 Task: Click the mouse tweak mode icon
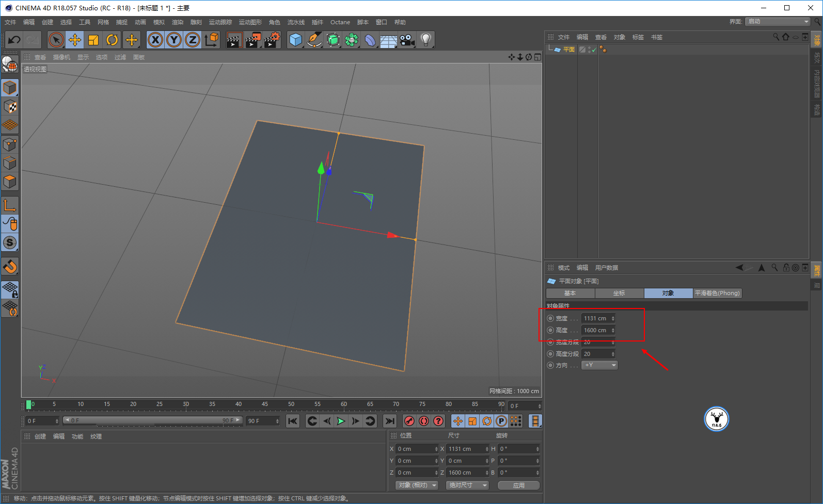click(10, 224)
